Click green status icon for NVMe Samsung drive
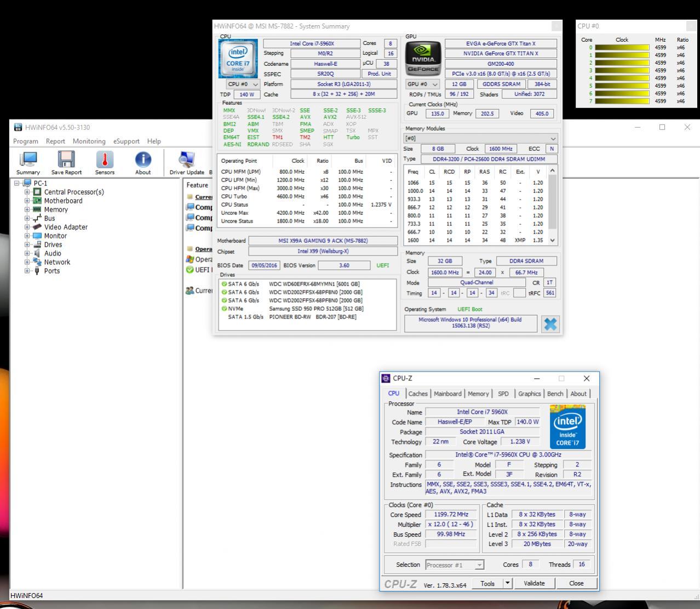700x609 pixels. tap(224, 309)
